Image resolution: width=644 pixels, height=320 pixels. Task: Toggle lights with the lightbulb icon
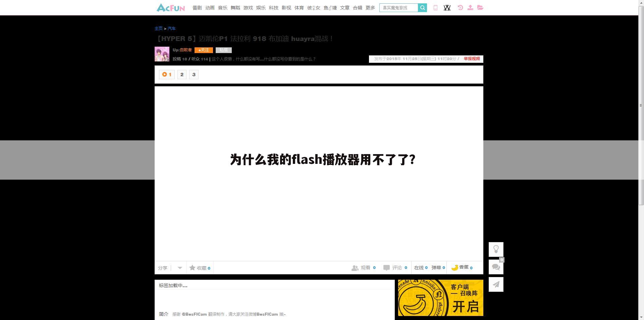[x=496, y=249]
